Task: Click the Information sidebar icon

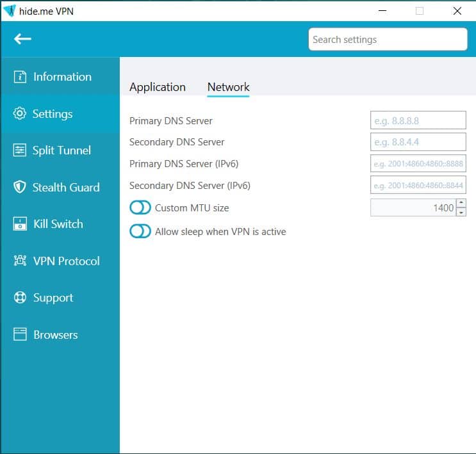Action: click(x=20, y=77)
